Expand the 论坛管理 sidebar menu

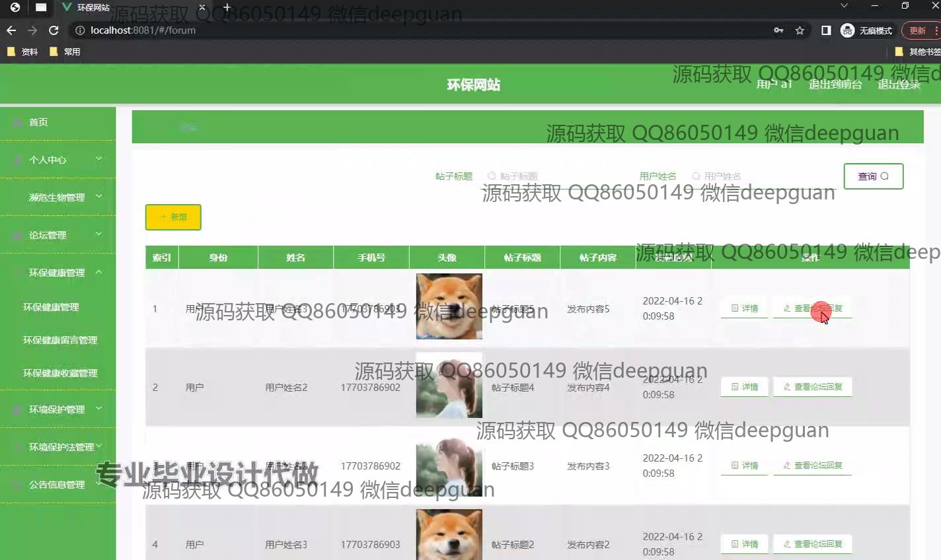[58, 235]
